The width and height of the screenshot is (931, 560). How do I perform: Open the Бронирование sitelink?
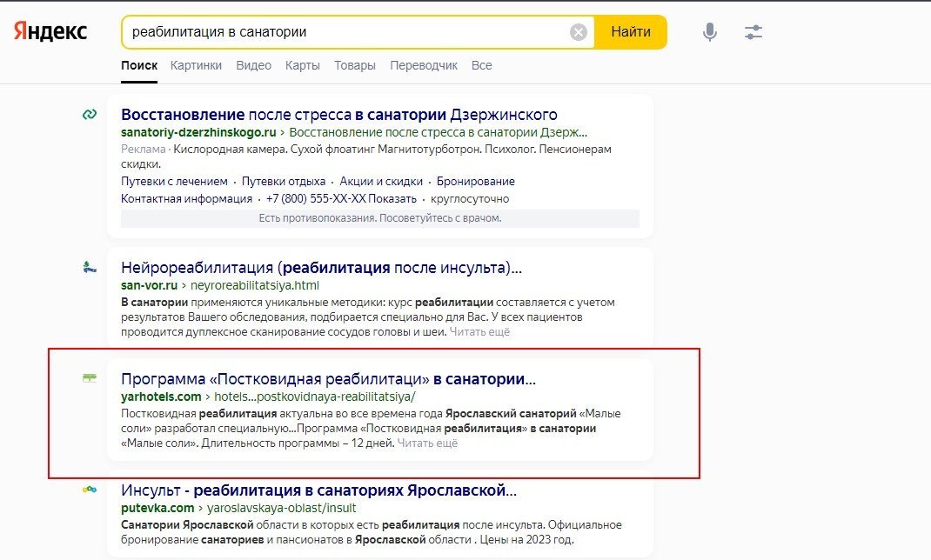coord(476,182)
